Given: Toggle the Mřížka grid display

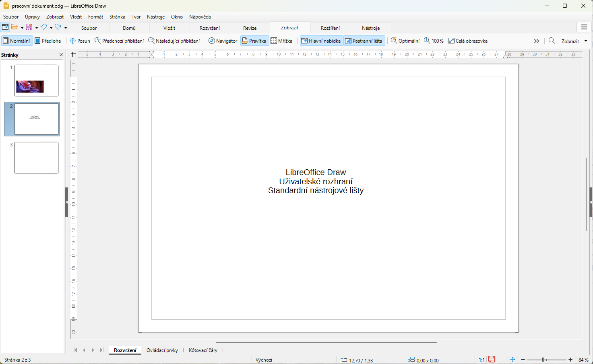Looking at the screenshot, I should pyautogui.click(x=281, y=41).
